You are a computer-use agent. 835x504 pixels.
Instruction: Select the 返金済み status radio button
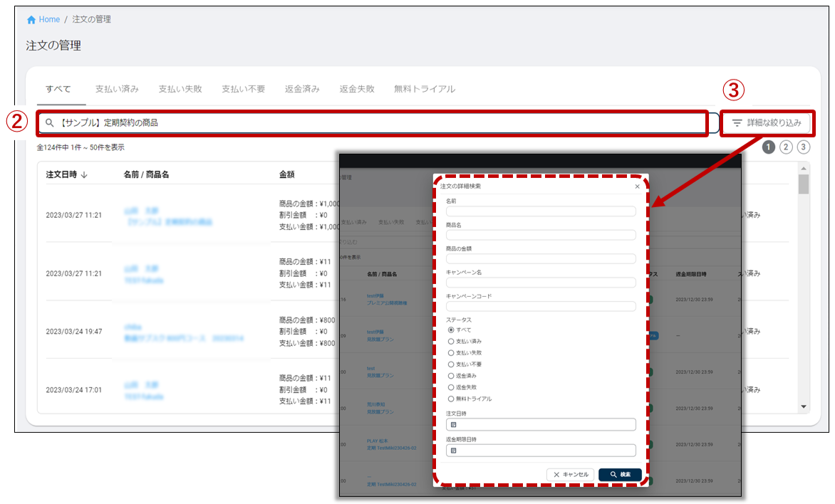click(x=451, y=376)
